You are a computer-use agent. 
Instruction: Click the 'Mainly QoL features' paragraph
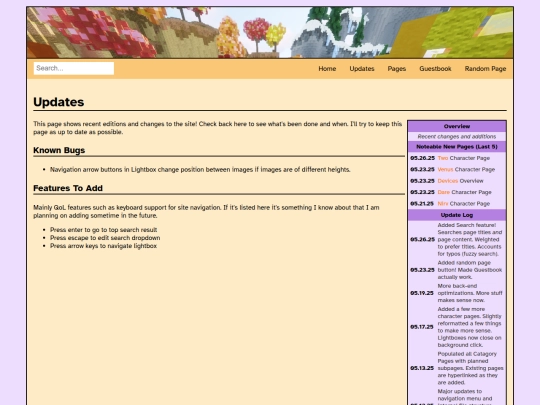[x=206, y=211]
